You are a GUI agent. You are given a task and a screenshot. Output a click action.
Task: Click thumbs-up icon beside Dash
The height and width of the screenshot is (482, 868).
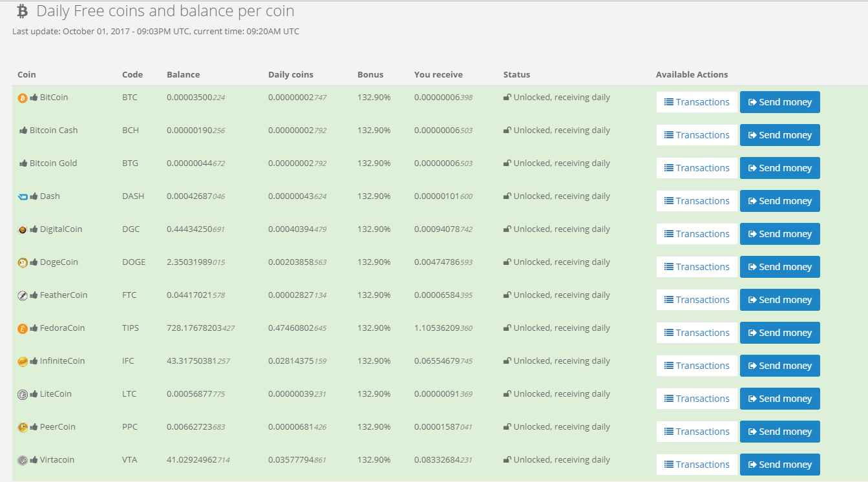(x=34, y=196)
